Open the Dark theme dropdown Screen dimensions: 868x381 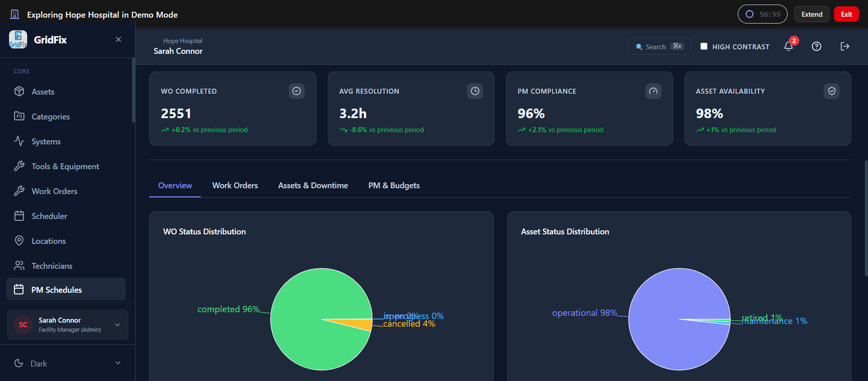coord(67,363)
